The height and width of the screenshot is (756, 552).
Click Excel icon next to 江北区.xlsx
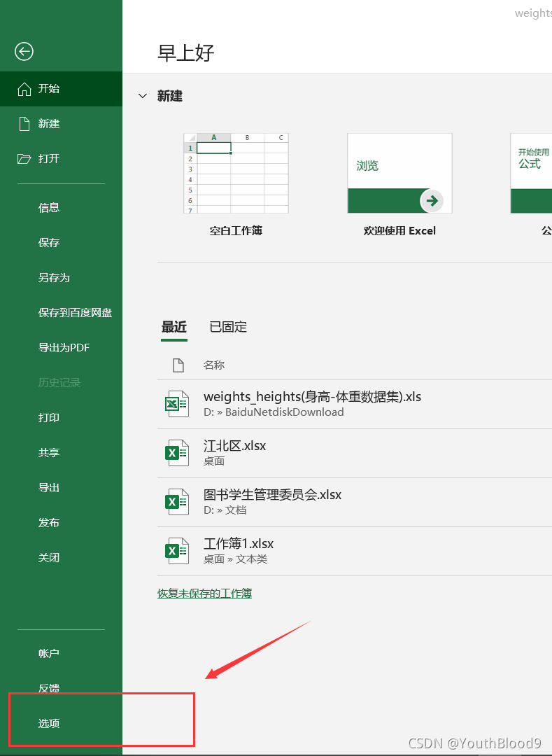[x=177, y=453]
